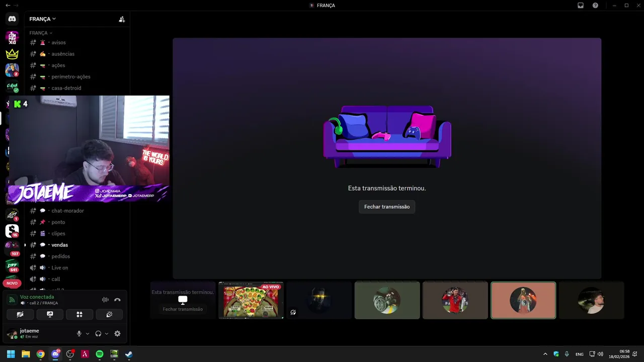
Task: Open user settings gear icon
Action: (x=117, y=333)
